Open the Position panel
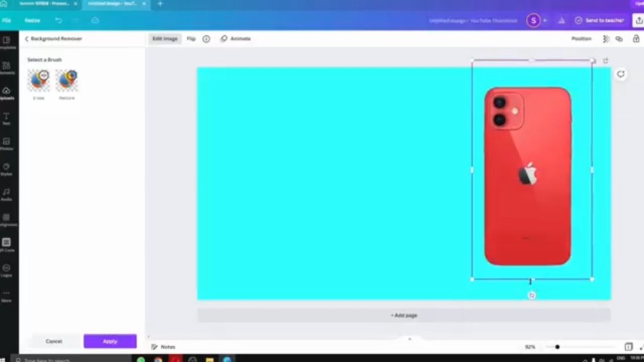This screenshot has width=644, height=362. coord(581,38)
